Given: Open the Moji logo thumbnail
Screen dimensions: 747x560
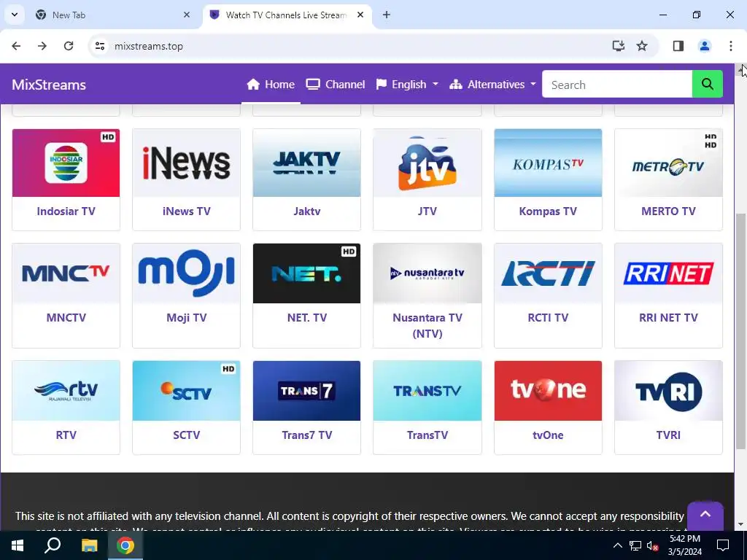Looking at the screenshot, I should pos(186,273).
